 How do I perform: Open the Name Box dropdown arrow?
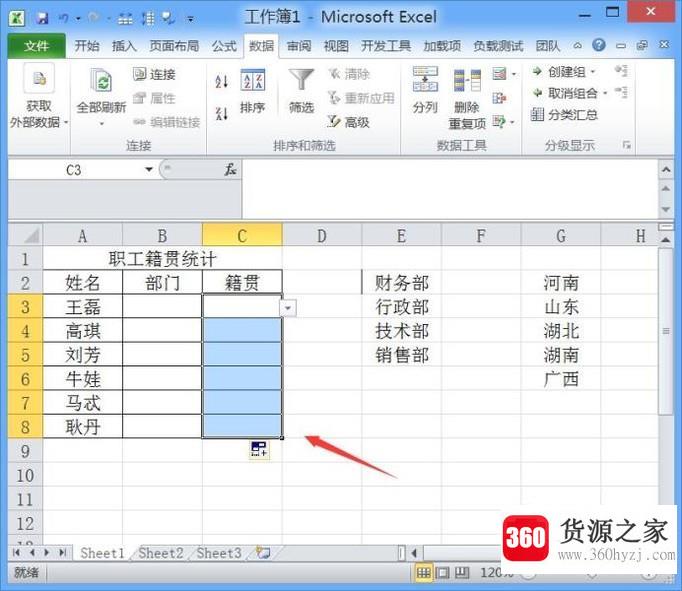point(149,169)
